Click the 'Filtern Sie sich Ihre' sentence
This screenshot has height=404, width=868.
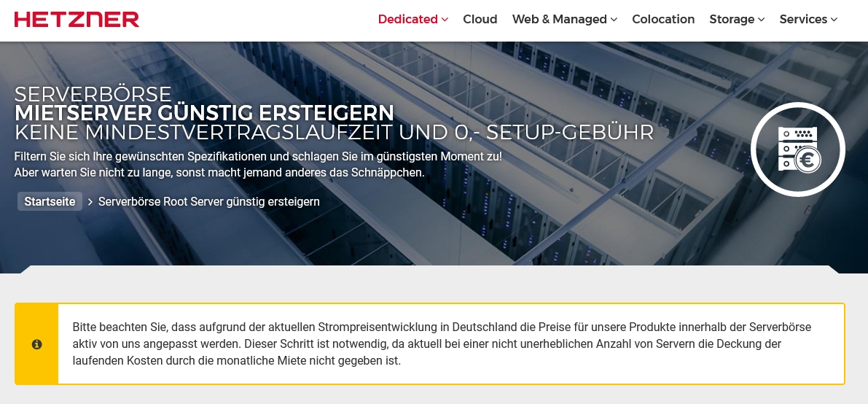pyautogui.click(x=258, y=156)
